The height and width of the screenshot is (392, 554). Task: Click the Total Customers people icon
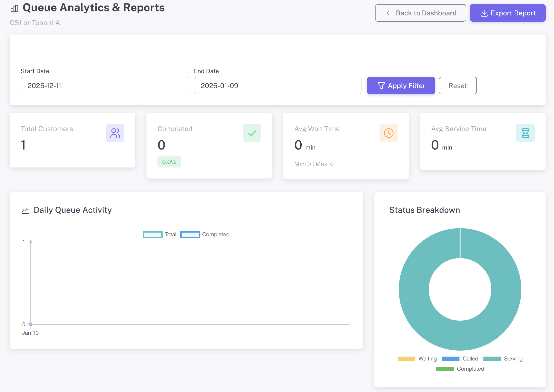(x=115, y=133)
